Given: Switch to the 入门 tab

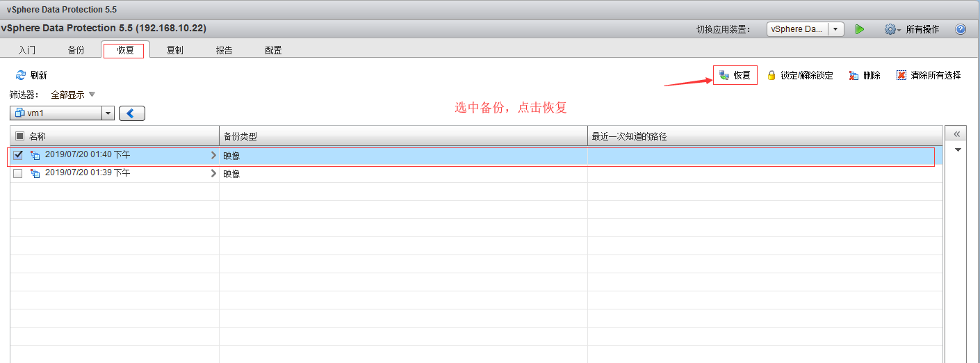Looking at the screenshot, I should (27, 50).
